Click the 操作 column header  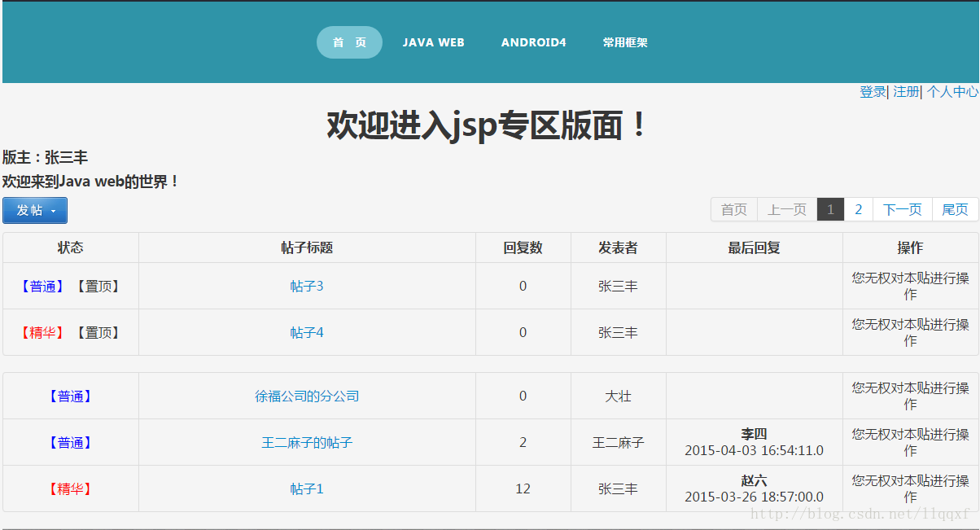click(910, 247)
